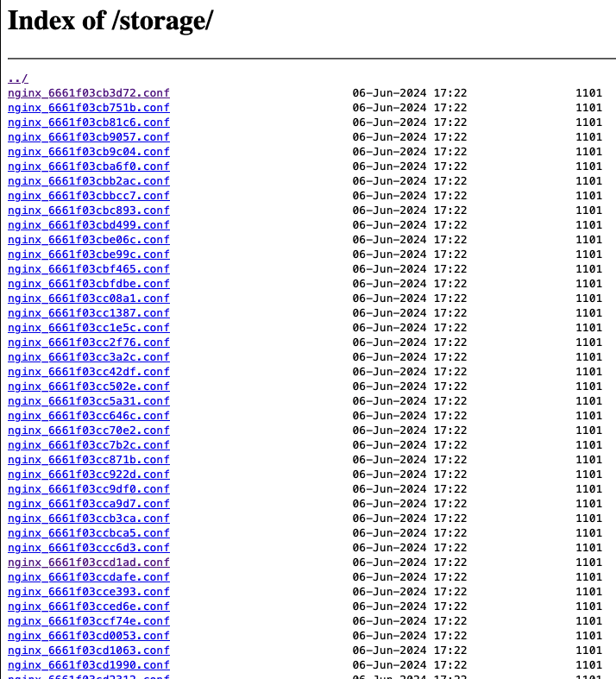
Task: Open nginx_6661f03cbe99c.conf file
Action: click(89, 255)
